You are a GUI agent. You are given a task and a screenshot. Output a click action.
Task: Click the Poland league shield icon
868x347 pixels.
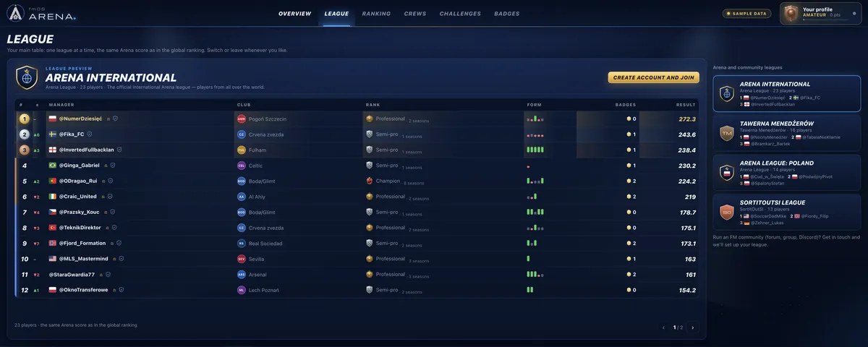click(726, 173)
